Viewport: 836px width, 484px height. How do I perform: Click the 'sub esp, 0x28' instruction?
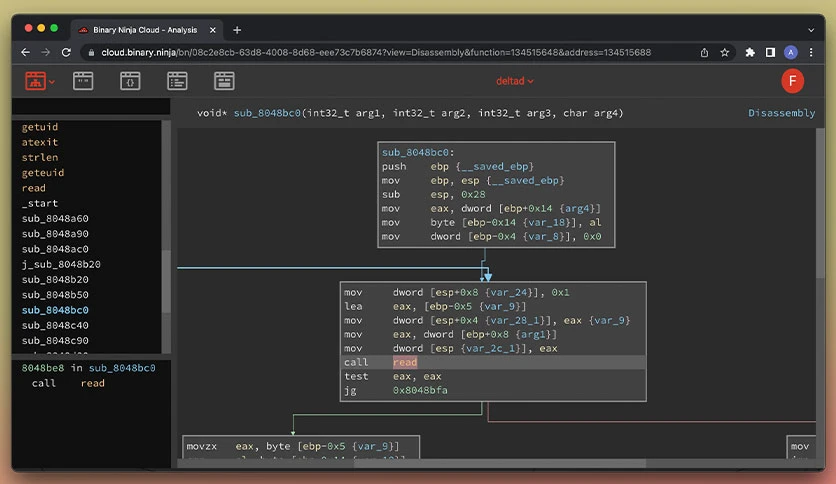(x=433, y=195)
